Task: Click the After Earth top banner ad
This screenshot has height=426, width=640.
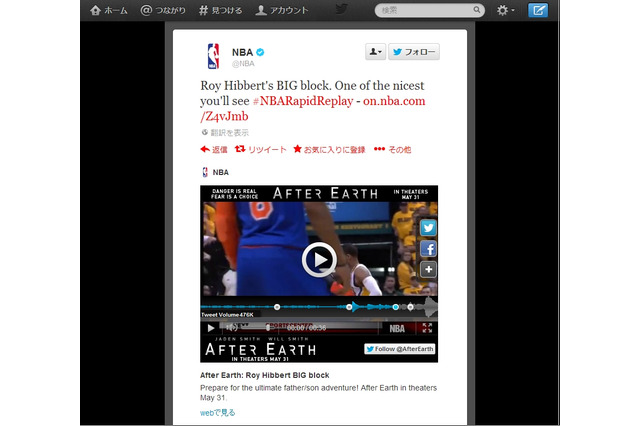Action: point(319,194)
